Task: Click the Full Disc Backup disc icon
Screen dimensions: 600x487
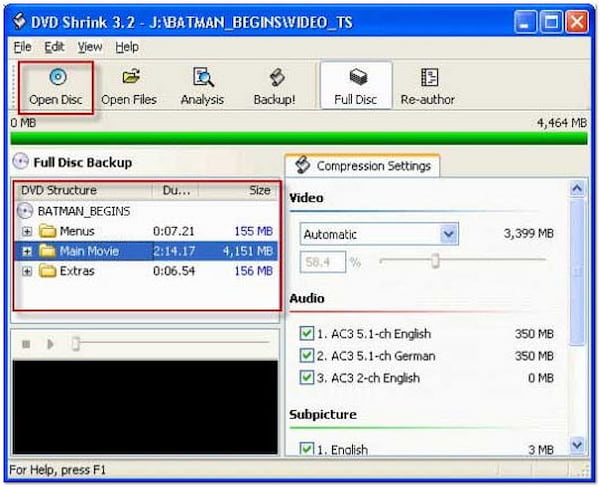Action: 21,161
